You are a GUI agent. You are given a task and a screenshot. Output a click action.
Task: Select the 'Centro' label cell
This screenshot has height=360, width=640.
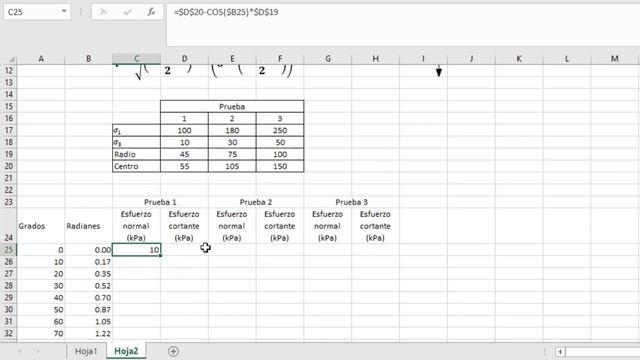click(x=136, y=166)
